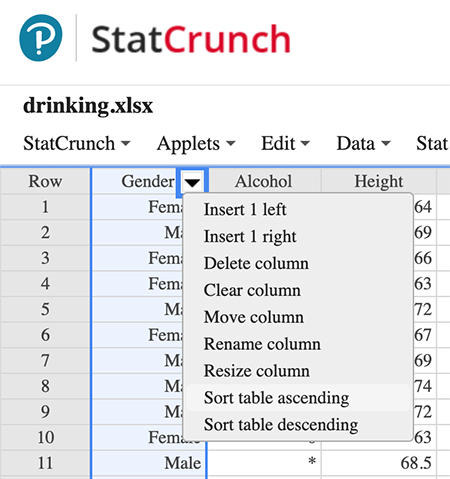
Task: Expand the Applets menu
Action: (196, 144)
